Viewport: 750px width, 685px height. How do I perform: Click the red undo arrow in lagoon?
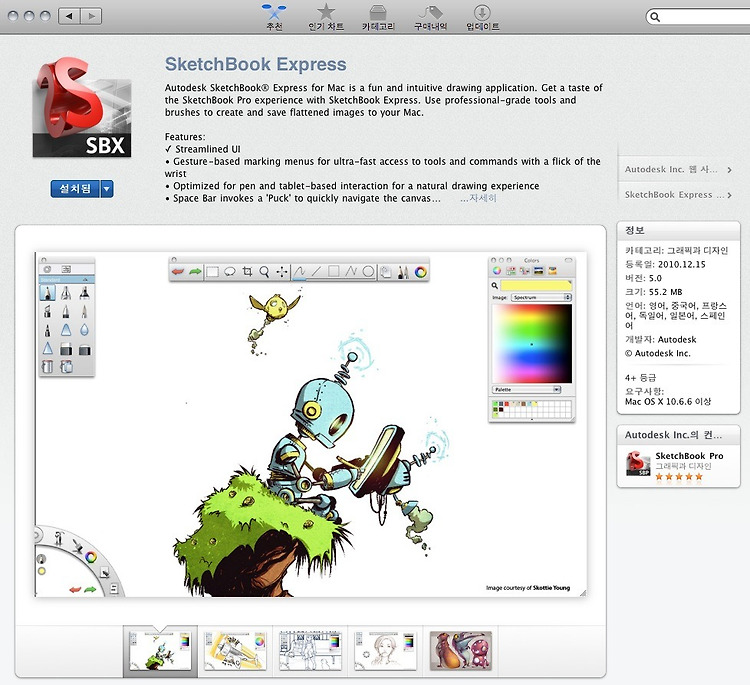point(75,589)
